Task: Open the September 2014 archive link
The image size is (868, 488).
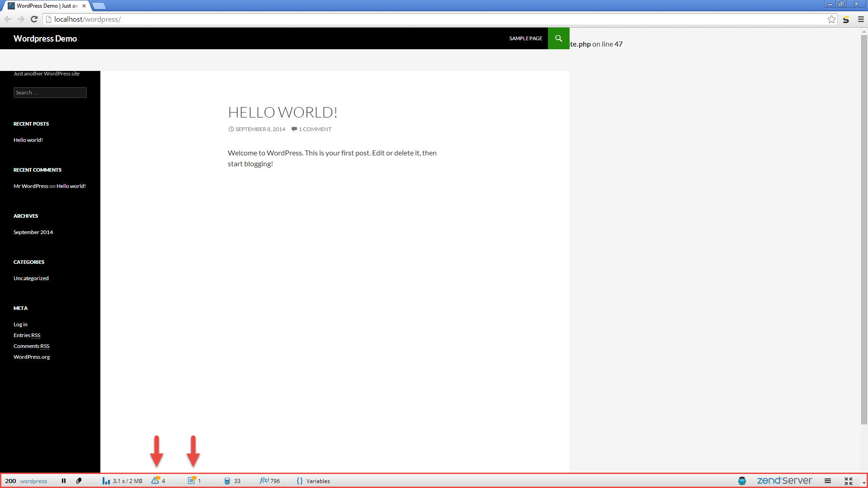Action: tap(33, 232)
